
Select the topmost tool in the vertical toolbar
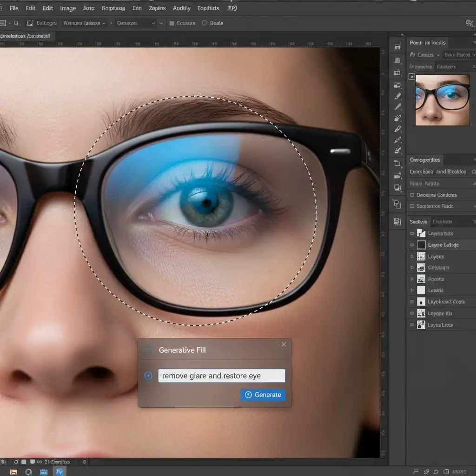pos(397,46)
